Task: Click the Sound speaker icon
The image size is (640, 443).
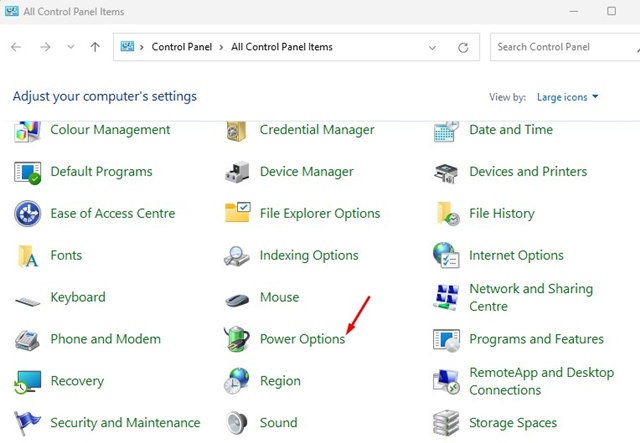Action: 237,423
